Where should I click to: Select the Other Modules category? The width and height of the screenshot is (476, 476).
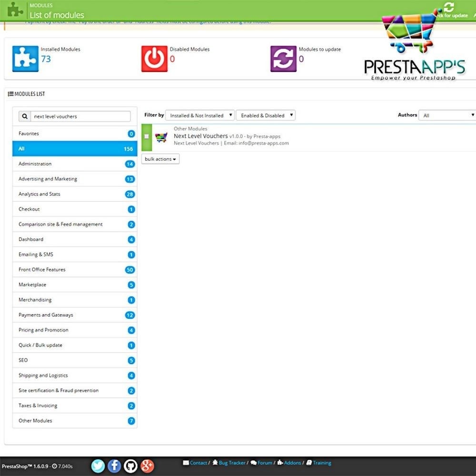coord(75,421)
